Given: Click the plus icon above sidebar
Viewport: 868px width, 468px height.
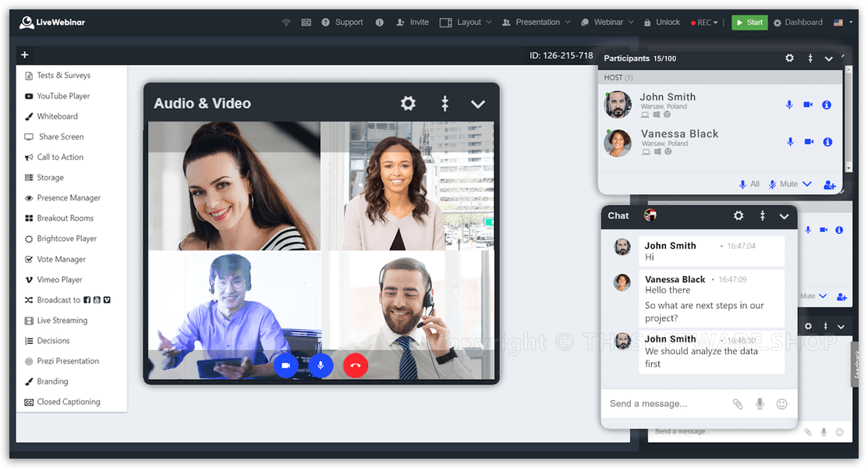Looking at the screenshot, I should click(x=25, y=55).
